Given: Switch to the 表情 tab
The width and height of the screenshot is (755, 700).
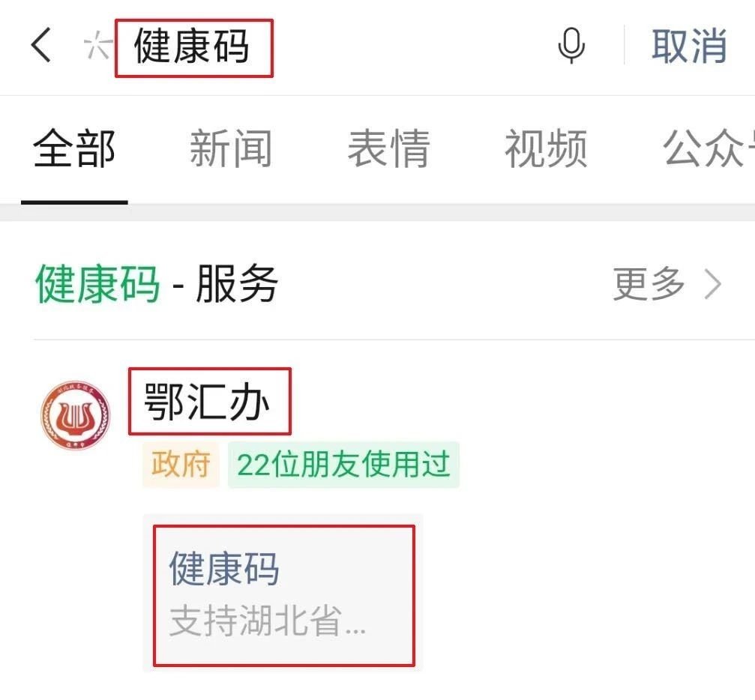Looking at the screenshot, I should tap(388, 148).
